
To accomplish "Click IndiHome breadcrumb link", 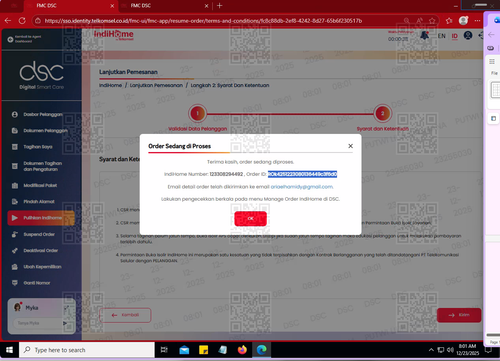I will tap(110, 85).
